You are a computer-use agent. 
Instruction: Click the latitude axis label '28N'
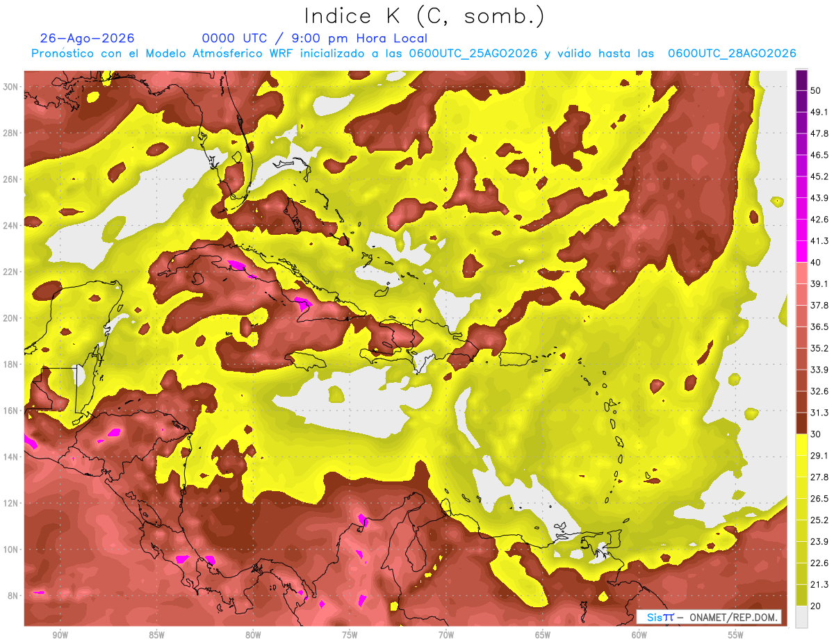pyautogui.click(x=12, y=133)
